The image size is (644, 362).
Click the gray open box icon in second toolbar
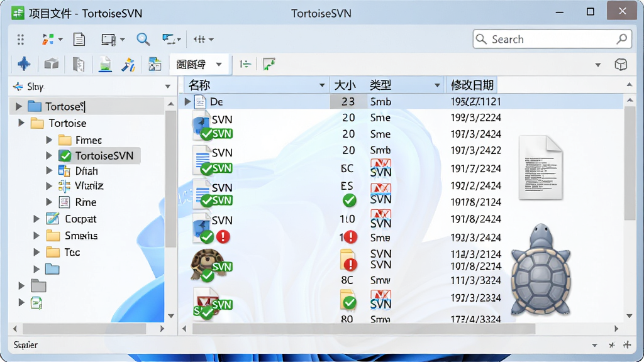[52, 64]
